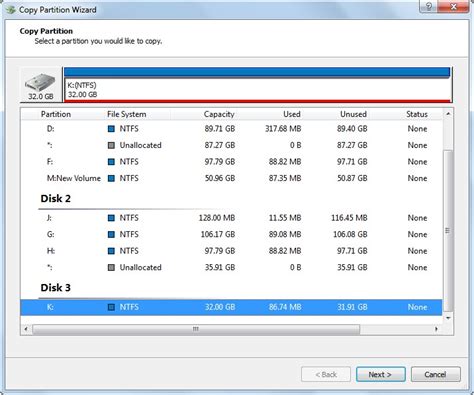Sort by the Partition column header
Image resolution: width=474 pixels, height=395 pixels.
[56, 114]
